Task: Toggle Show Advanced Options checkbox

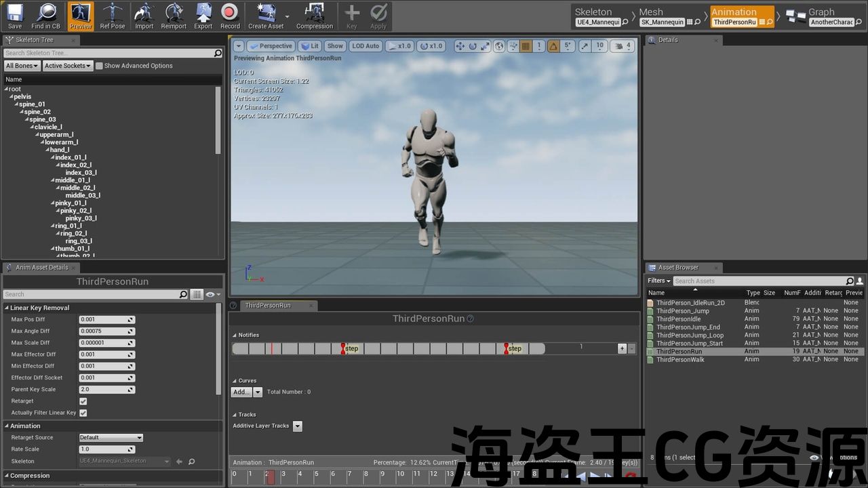Action: (99, 66)
